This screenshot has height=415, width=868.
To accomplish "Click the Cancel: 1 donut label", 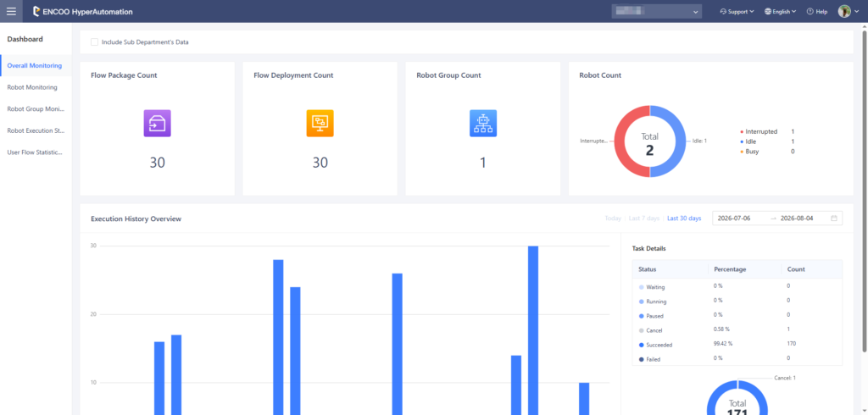I will click(x=784, y=378).
